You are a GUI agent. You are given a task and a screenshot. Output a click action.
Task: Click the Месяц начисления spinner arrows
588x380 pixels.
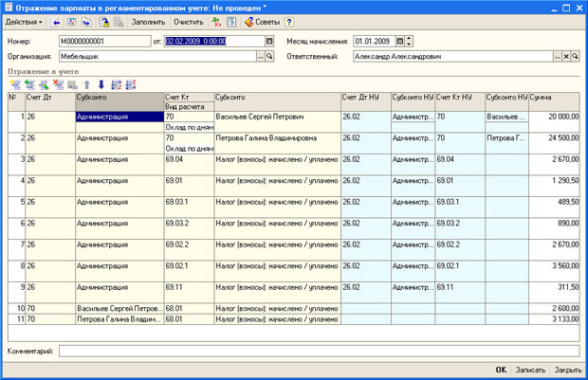409,42
